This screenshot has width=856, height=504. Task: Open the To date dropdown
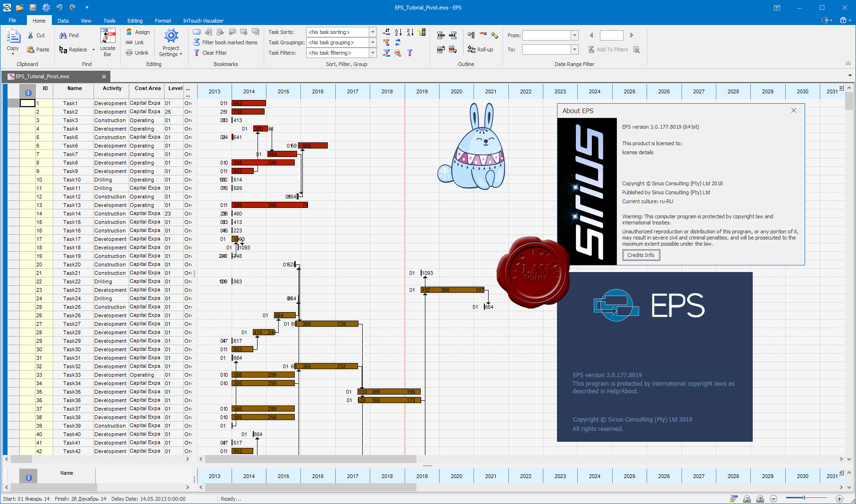(574, 50)
